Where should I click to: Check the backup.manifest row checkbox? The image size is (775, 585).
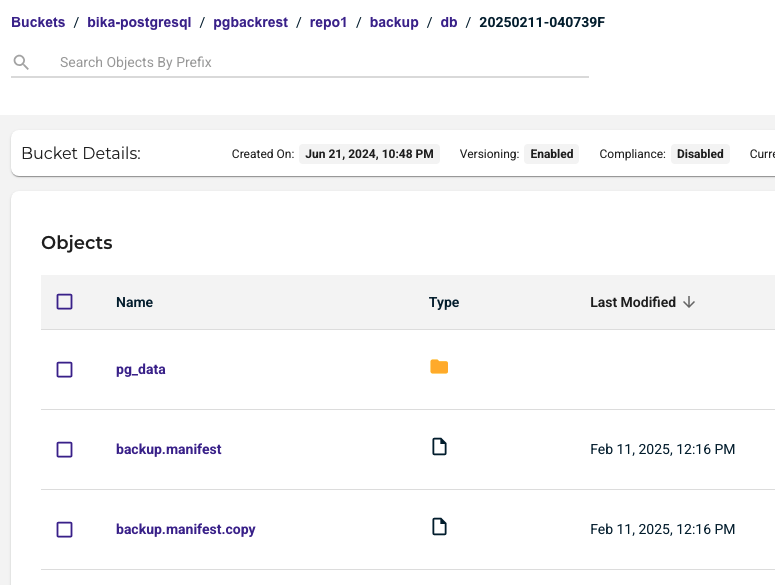(64, 450)
